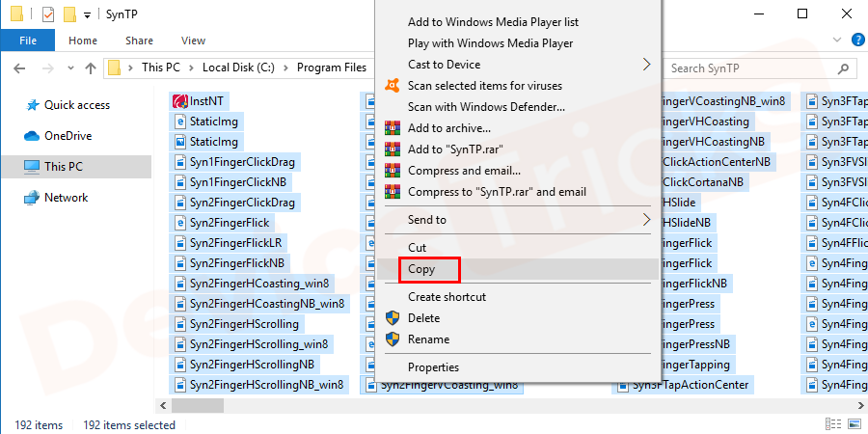
Task: Expand the ribbon with chevron
Action: tap(837, 40)
